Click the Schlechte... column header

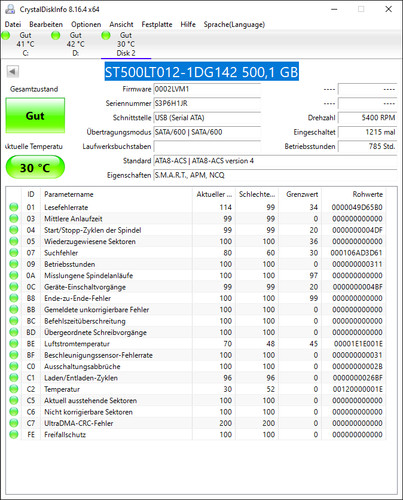[x=257, y=194]
